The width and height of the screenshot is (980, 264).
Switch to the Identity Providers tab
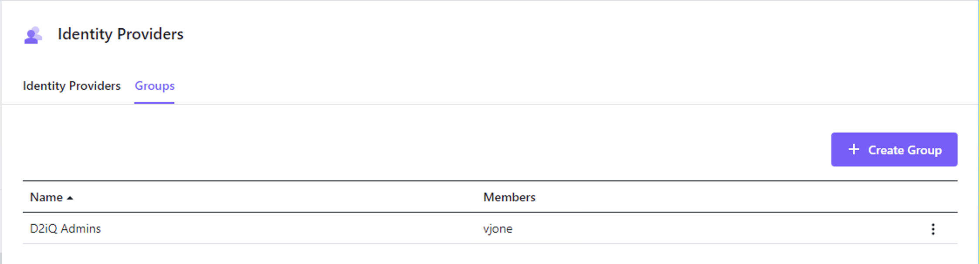71,86
